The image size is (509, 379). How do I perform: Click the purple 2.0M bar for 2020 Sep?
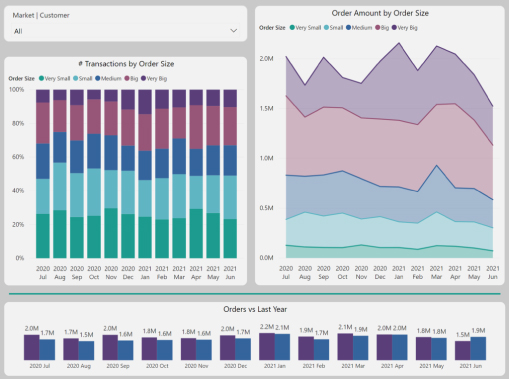point(110,347)
